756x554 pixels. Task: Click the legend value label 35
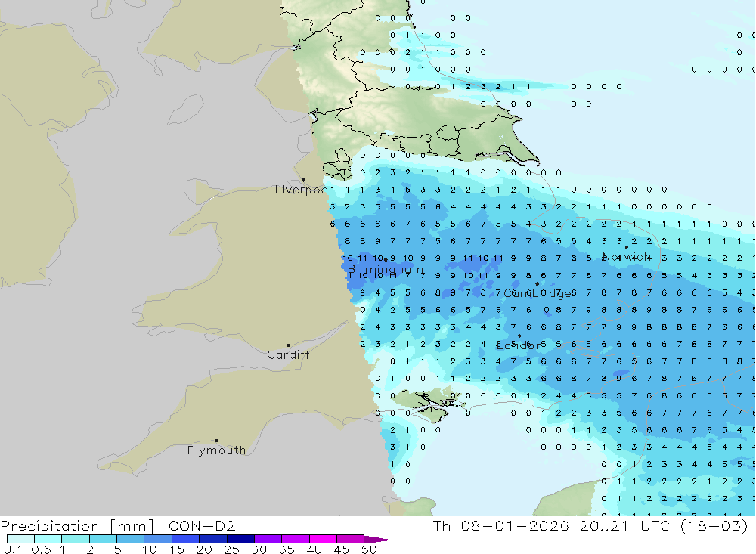point(287,549)
